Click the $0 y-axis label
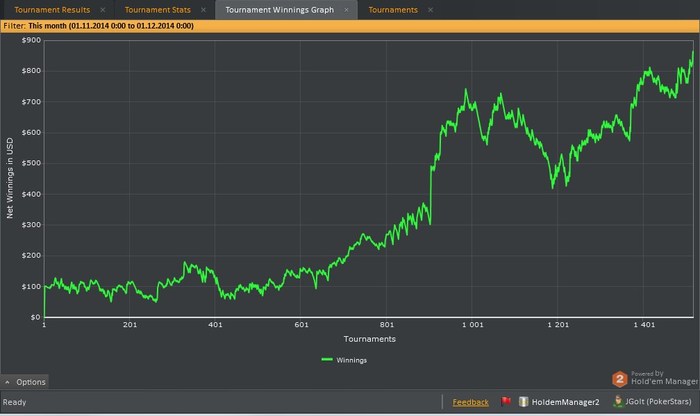This screenshot has height=416, width=700. [x=35, y=317]
